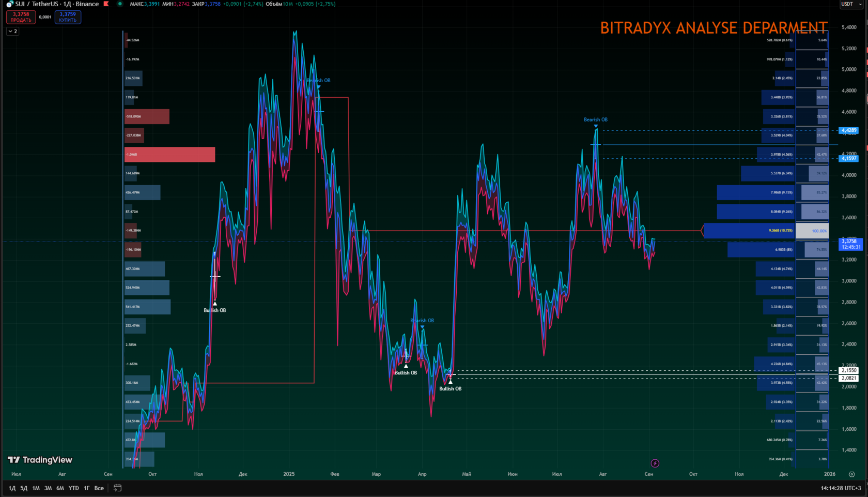The height and width of the screenshot is (497, 868).
Task: Expand the collapsed indicators legend showing 2
Action: (x=12, y=32)
